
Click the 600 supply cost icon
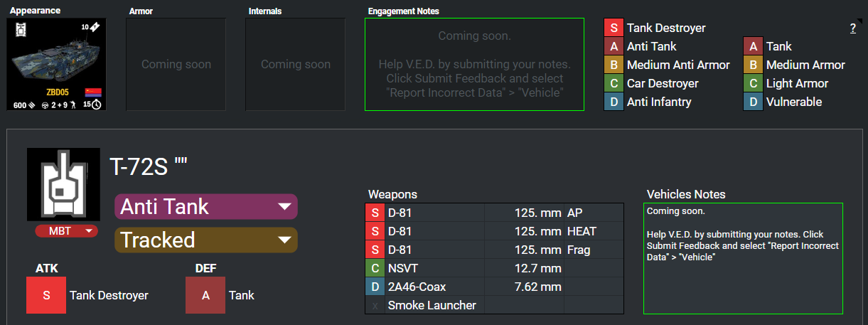tap(33, 105)
